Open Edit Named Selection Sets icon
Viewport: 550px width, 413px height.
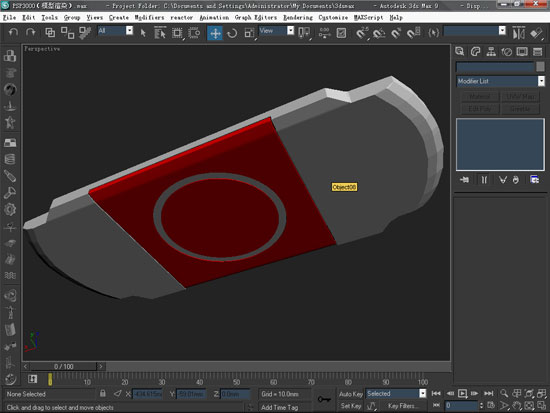pos(434,33)
